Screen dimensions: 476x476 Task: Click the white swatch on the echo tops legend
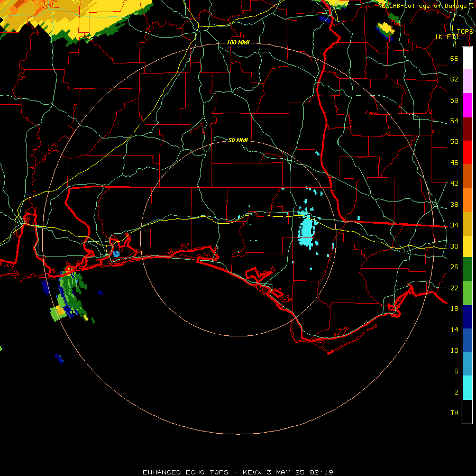[467, 58]
